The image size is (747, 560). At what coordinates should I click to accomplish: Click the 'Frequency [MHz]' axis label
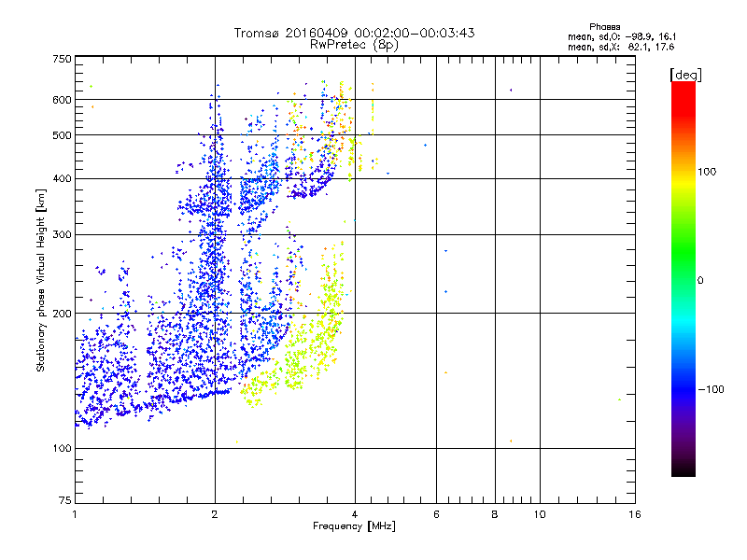354,526
